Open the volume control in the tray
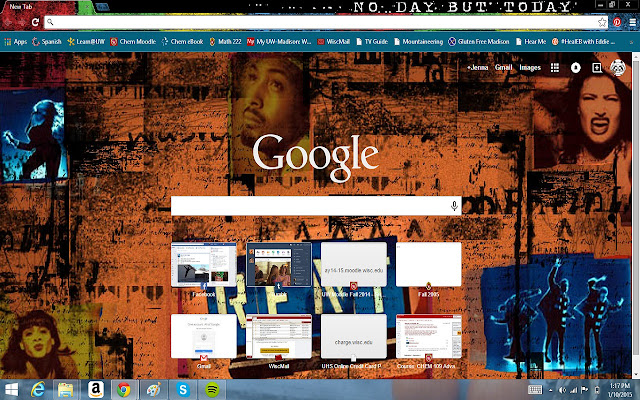This screenshot has height=400, width=640. [562, 390]
